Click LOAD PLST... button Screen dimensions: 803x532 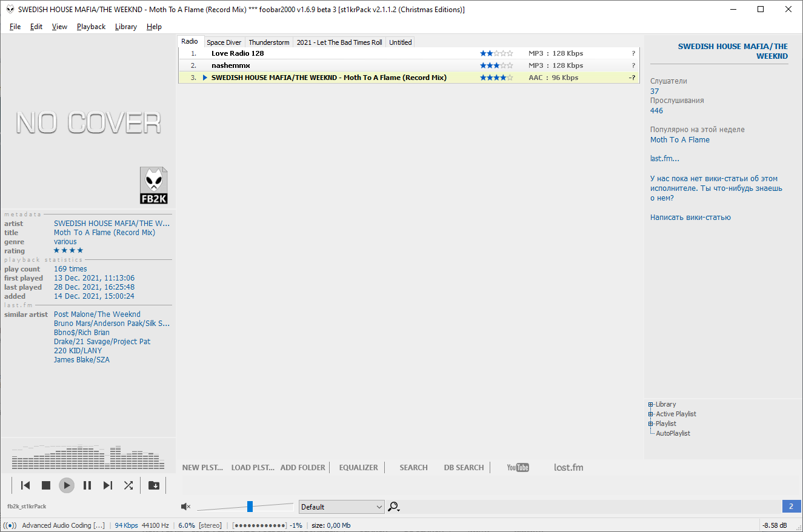(253, 467)
